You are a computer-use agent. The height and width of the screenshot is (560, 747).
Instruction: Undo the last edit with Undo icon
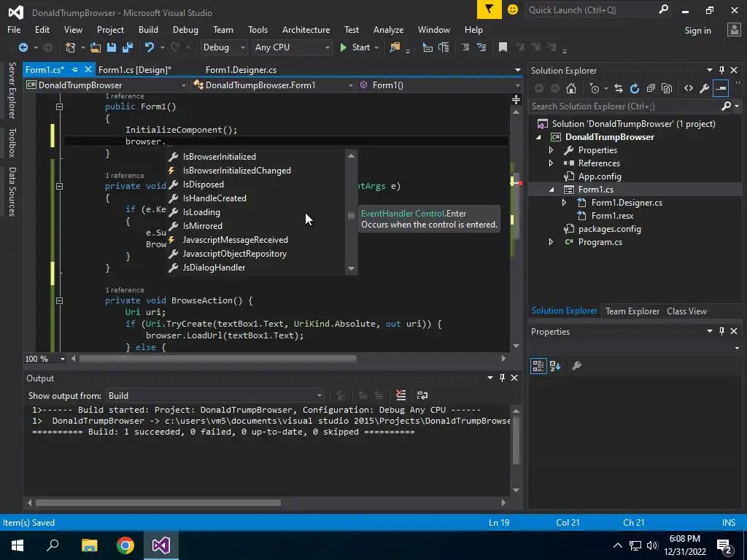pos(150,47)
